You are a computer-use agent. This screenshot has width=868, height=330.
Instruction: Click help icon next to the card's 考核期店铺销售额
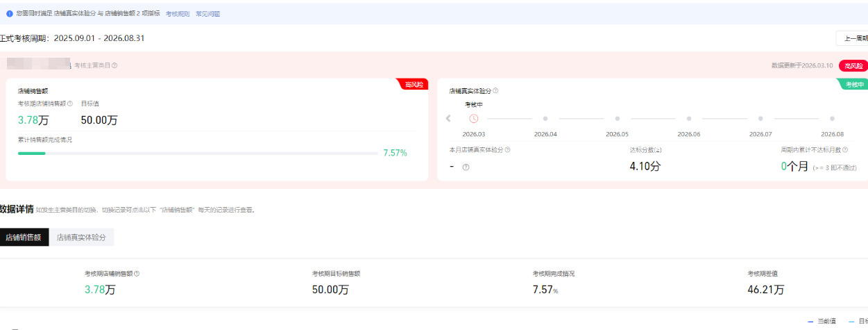click(70, 104)
